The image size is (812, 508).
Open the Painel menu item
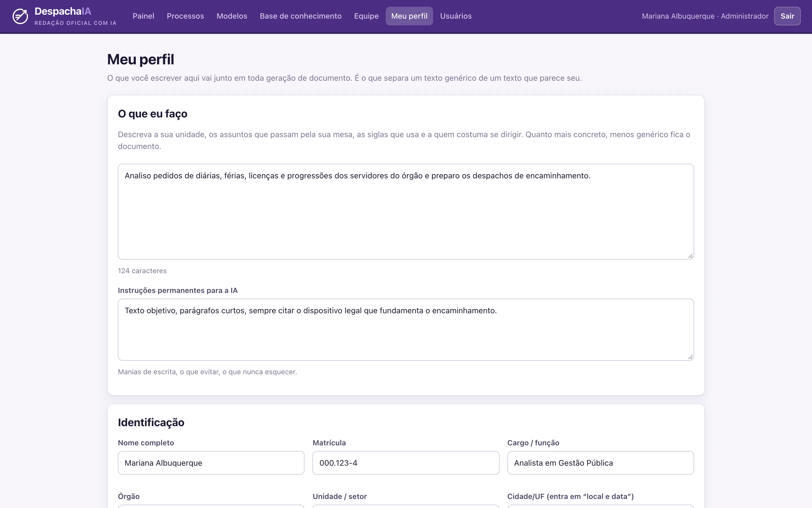pos(143,16)
